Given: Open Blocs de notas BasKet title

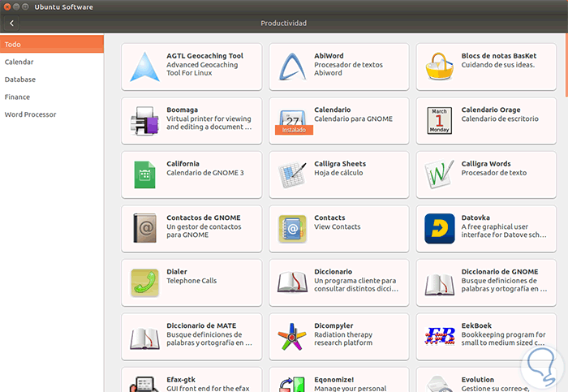Looking at the screenshot, I should coord(499,56).
